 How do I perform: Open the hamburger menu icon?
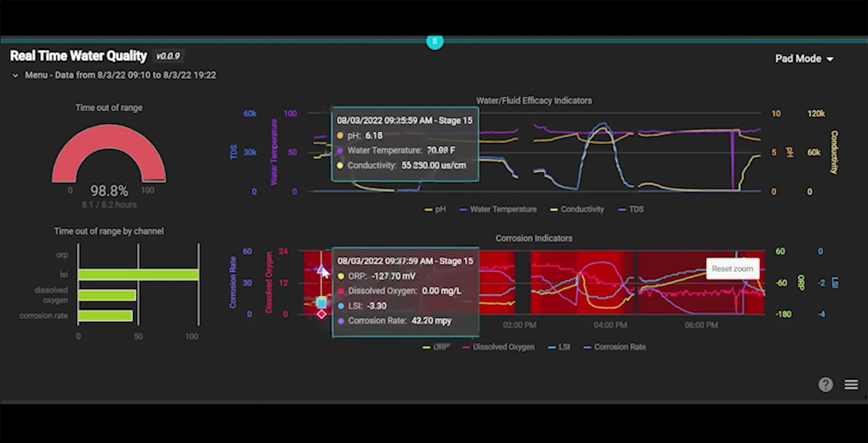pos(851,384)
